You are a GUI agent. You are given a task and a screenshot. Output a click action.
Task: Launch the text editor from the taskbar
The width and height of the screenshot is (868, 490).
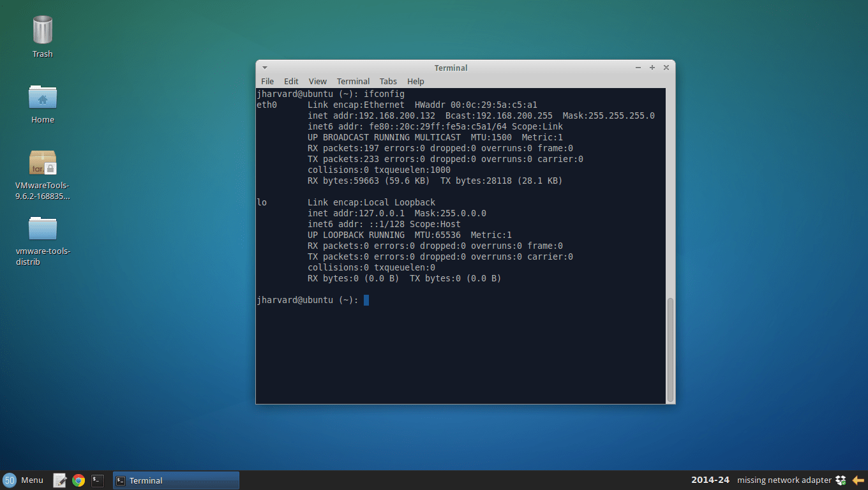coord(59,480)
